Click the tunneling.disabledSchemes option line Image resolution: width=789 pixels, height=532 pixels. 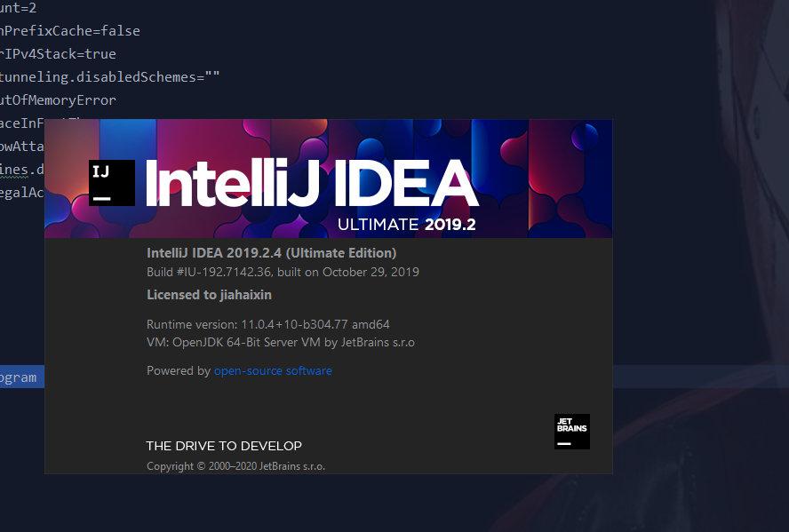[x=107, y=76]
